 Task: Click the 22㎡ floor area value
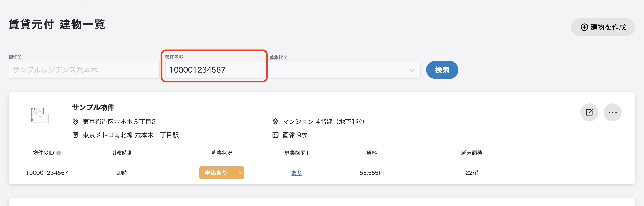tap(471, 173)
